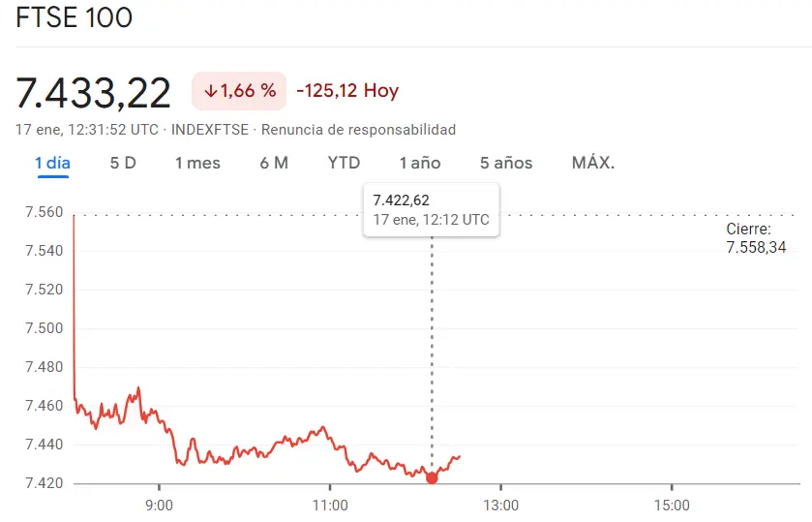Screen dimensions: 812x522
Task: Select the YTD tab
Action: [x=344, y=163]
